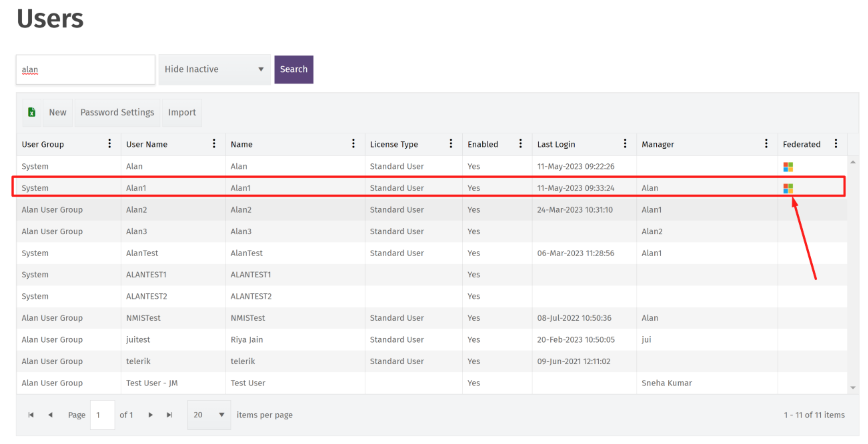Click the grid scrollbar down arrow

point(853,387)
